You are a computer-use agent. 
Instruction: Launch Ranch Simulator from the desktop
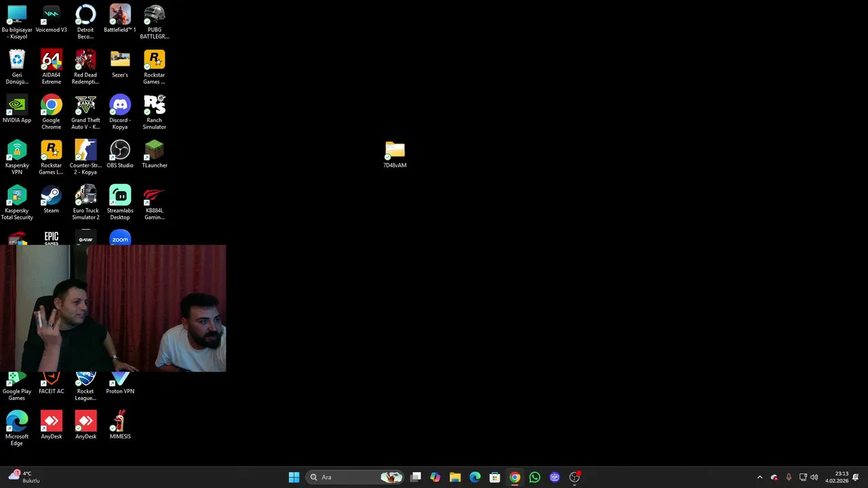pyautogui.click(x=155, y=112)
